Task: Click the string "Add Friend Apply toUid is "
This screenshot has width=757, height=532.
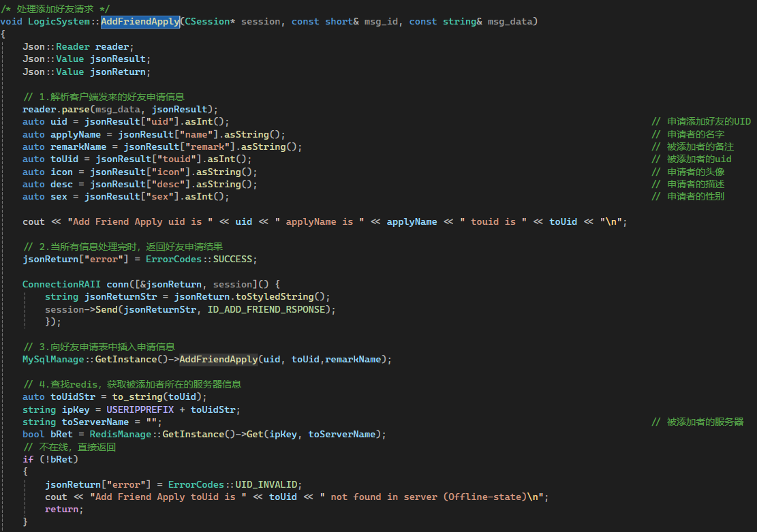Action: [x=168, y=497]
